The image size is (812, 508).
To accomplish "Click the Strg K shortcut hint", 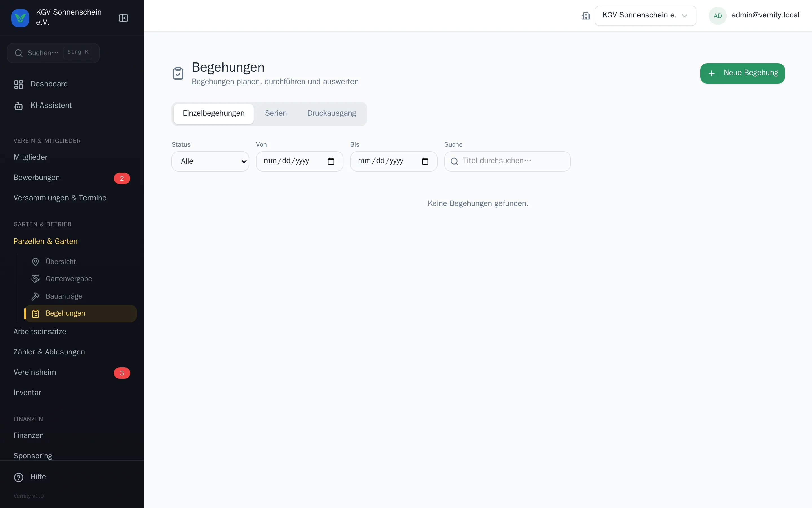I will (x=78, y=52).
